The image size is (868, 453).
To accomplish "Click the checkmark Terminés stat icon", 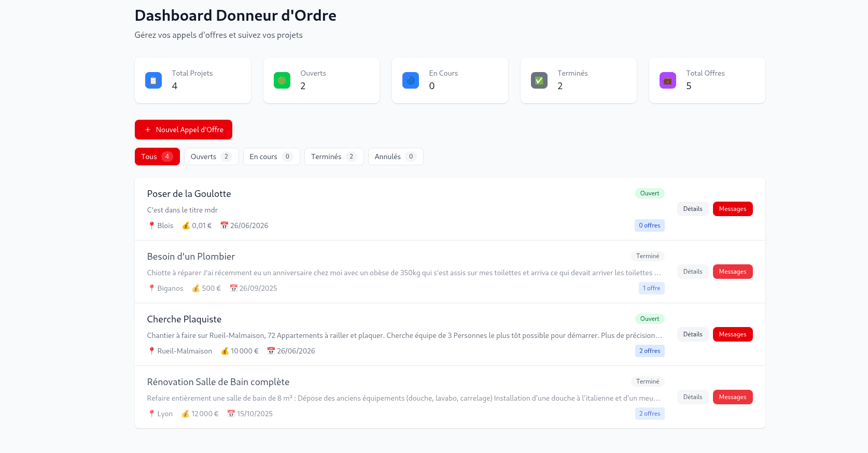I will coord(539,80).
